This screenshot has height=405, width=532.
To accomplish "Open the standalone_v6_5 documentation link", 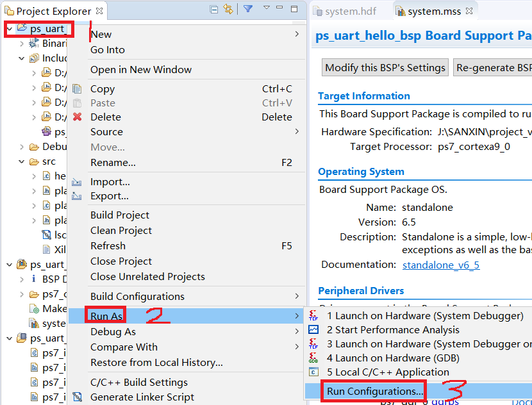I will pyautogui.click(x=441, y=265).
